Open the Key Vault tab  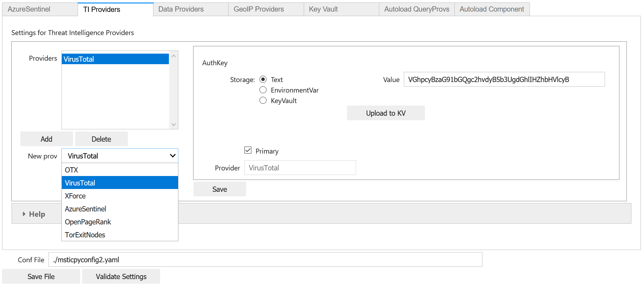[341, 9]
